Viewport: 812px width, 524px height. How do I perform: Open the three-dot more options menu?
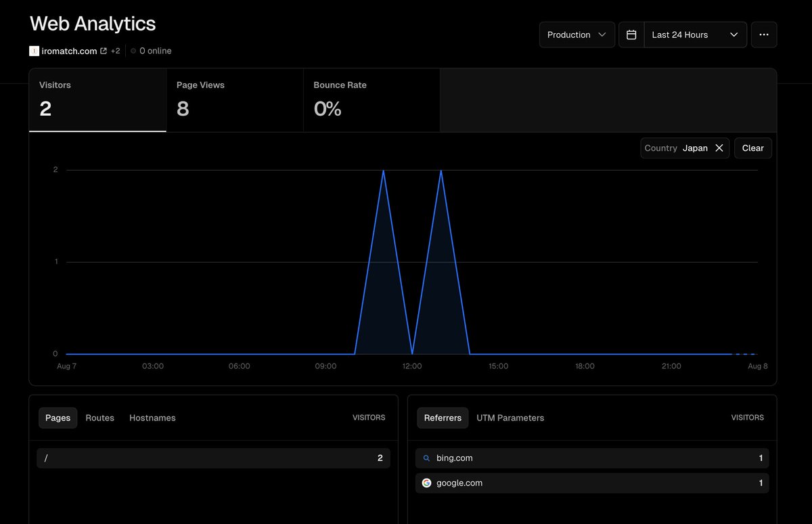coord(764,35)
